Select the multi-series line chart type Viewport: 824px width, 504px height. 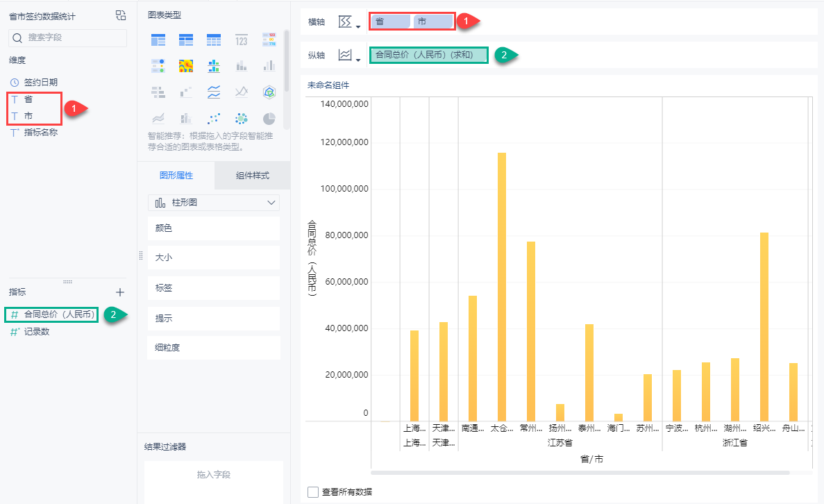[x=241, y=92]
